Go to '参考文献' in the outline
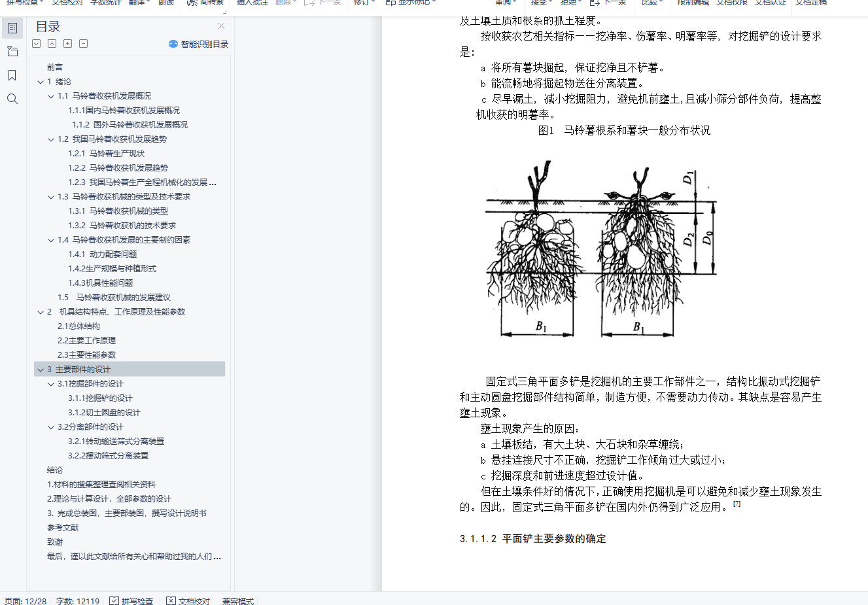The width and height of the screenshot is (868, 605). tap(63, 528)
